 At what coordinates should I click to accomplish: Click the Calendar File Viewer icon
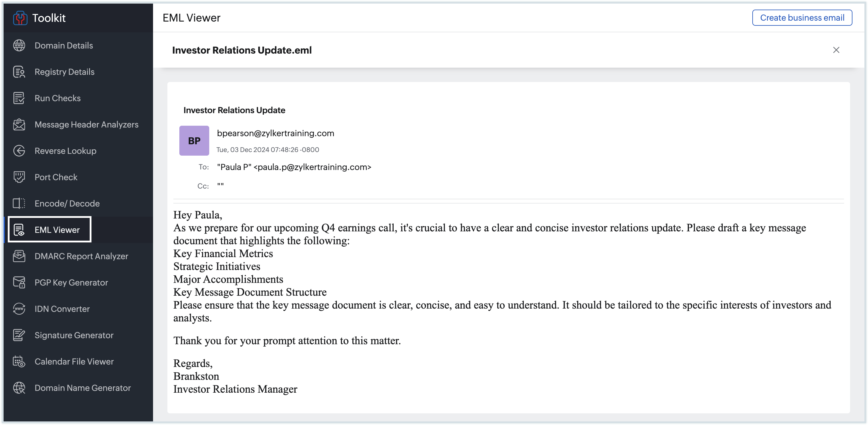(x=19, y=362)
